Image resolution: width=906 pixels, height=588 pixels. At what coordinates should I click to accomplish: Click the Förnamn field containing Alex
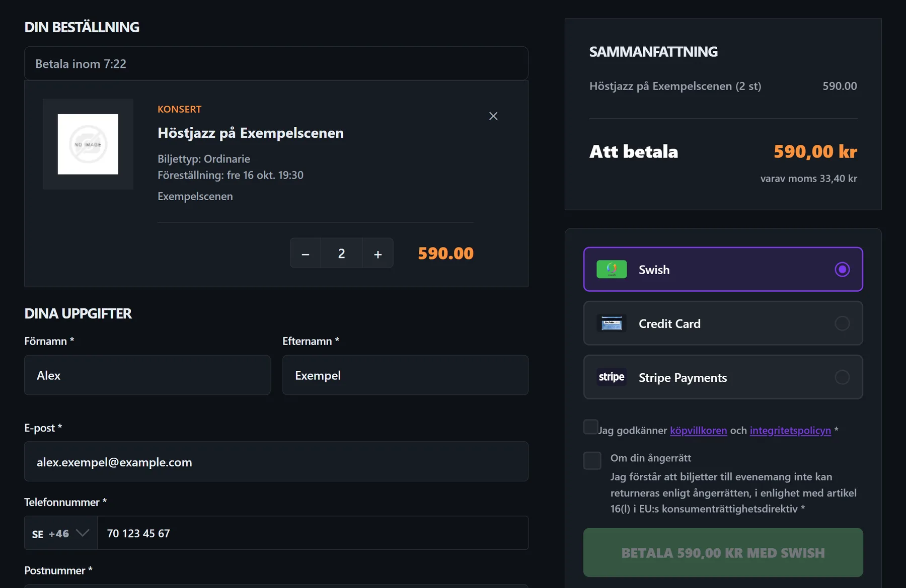(147, 375)
